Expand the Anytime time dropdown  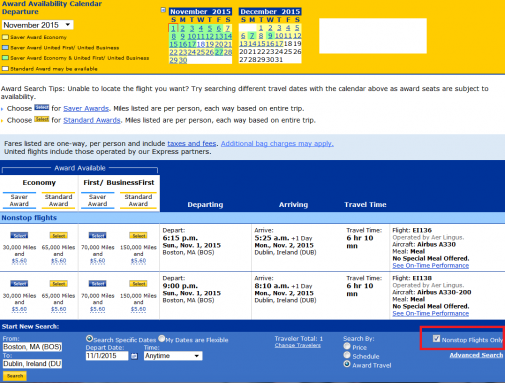(x=173, y=356)
